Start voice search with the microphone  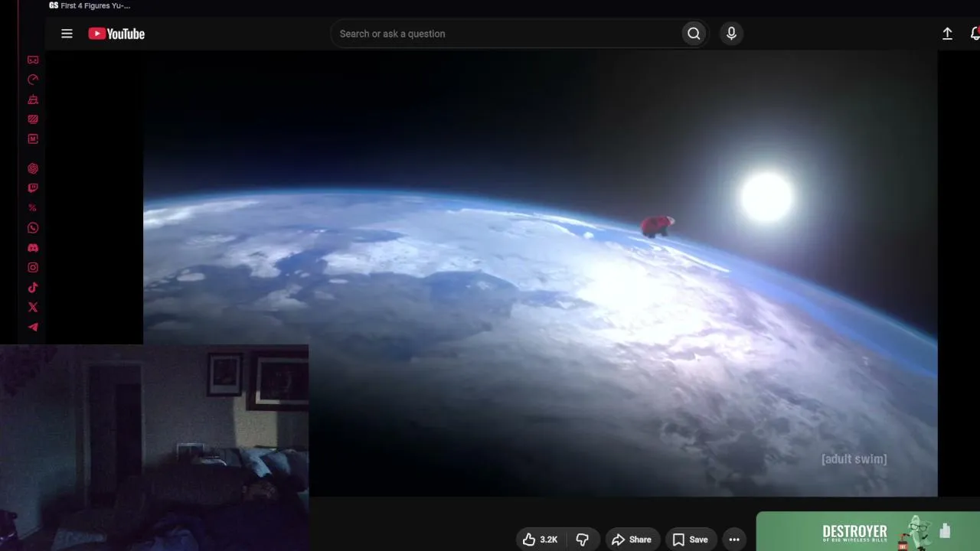(x=731, y=34)
